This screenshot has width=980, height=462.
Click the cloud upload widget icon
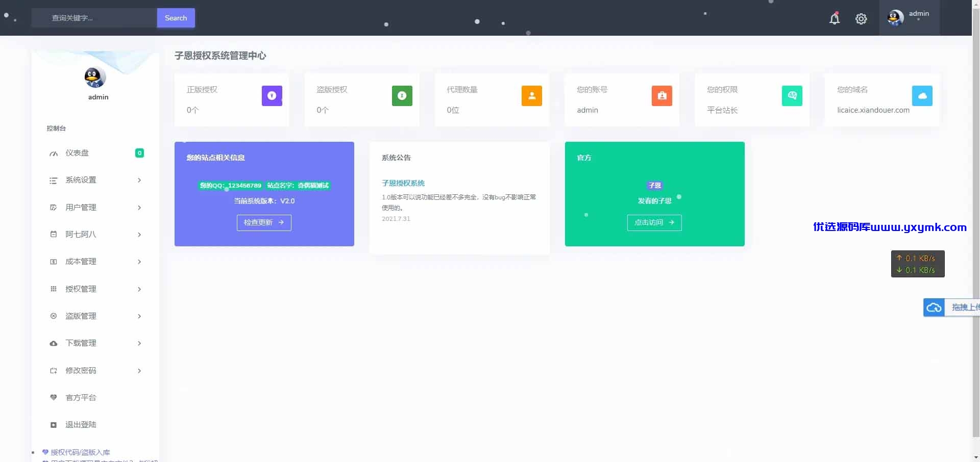(x=934, y=307)
